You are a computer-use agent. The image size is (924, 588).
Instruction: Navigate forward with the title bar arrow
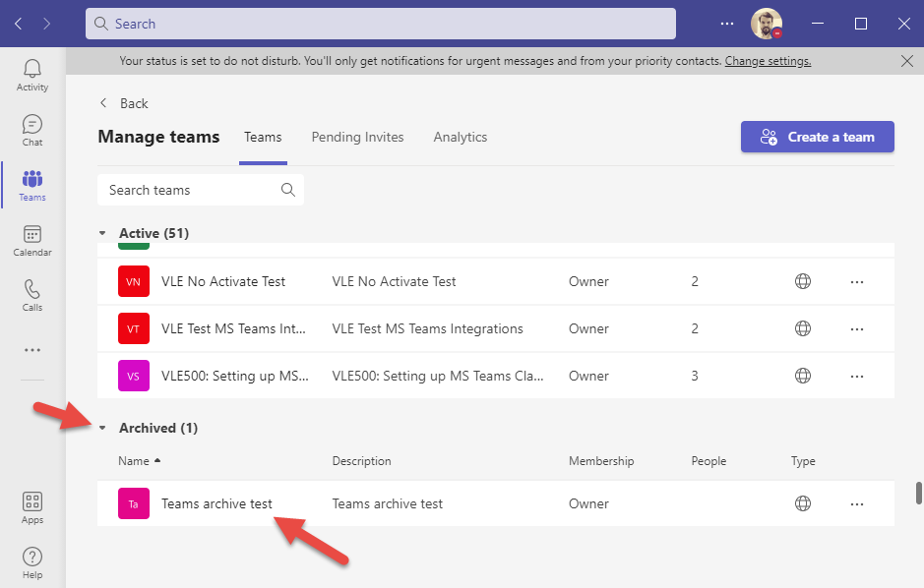[x=46, y=24]
